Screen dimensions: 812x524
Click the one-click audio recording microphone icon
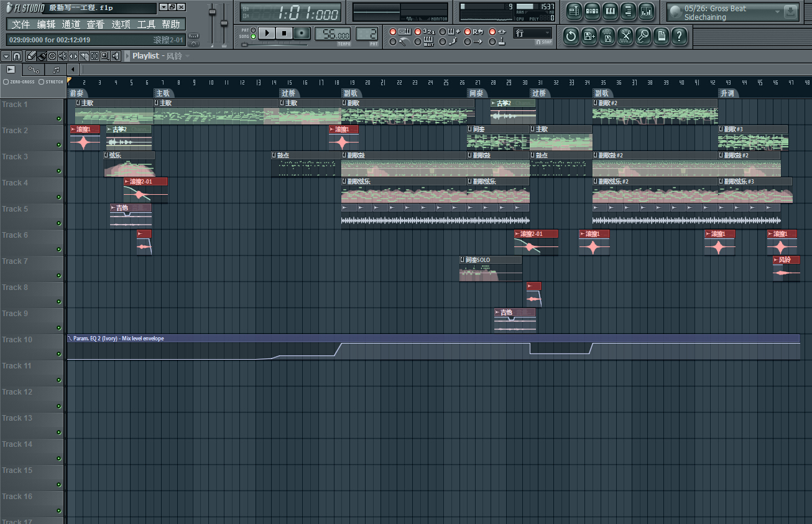[643, 36]
